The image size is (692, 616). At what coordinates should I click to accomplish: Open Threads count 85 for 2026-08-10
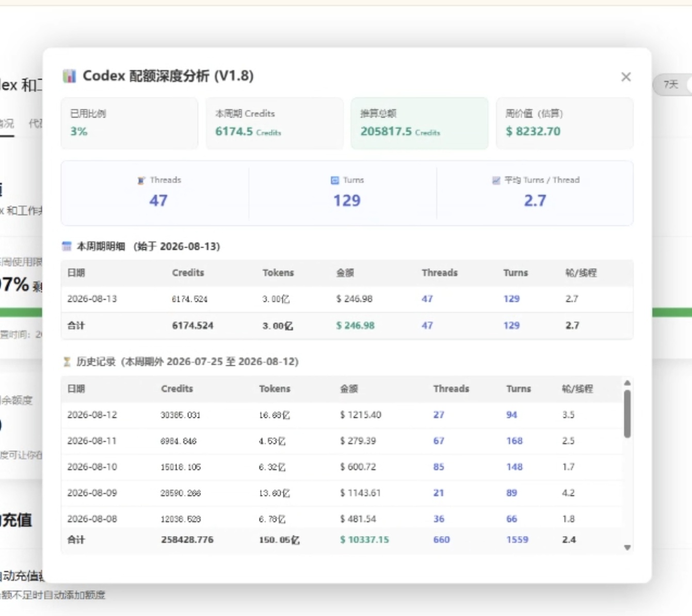439,467
